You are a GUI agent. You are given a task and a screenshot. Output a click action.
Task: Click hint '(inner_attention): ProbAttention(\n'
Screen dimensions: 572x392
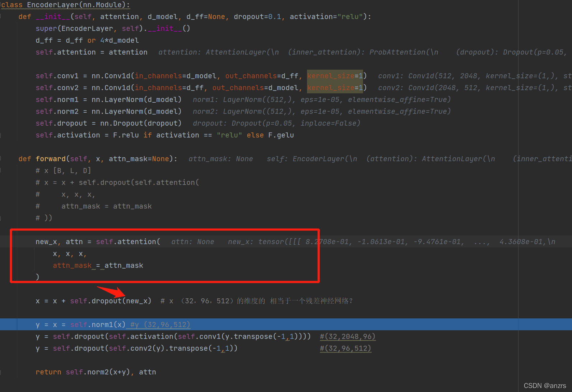[363, 52]
